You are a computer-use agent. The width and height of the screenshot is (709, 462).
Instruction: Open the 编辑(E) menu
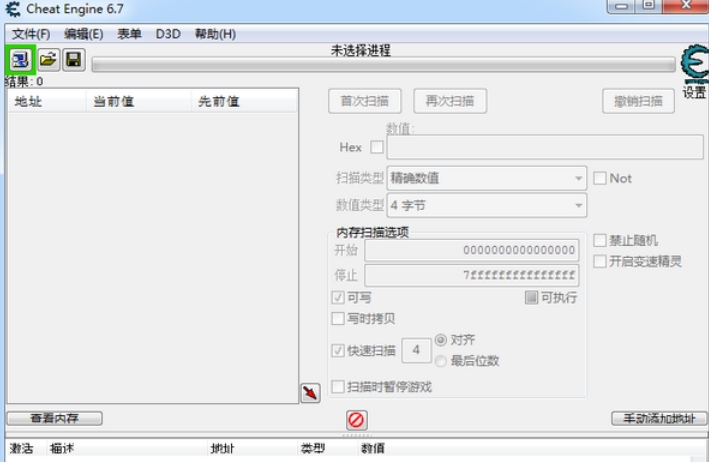point(84,34)
